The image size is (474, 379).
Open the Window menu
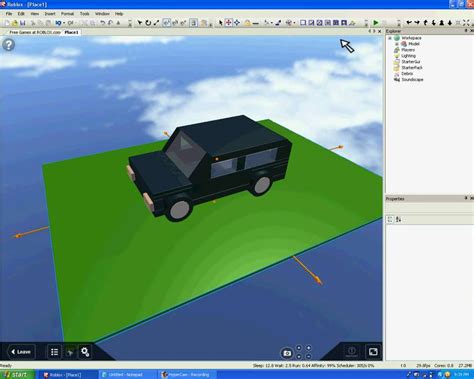tap(102, 14)
